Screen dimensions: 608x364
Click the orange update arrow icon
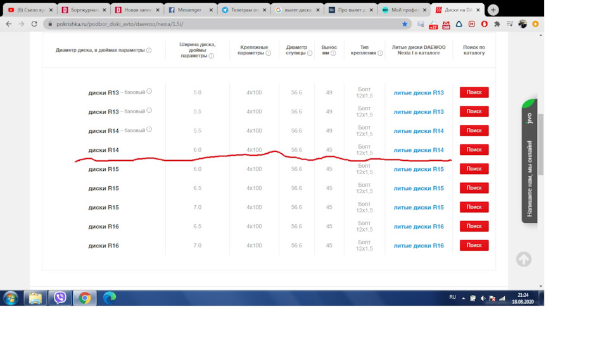coord(536,24)
